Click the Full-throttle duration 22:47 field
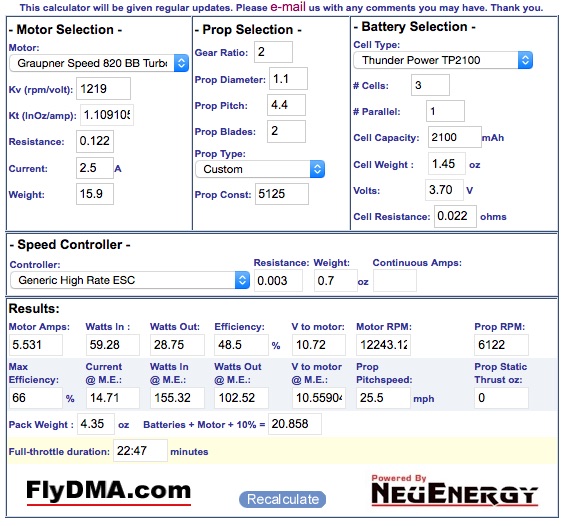Viewport: 564px width, 526px height. pyautogui.click(x=140, y=450)
